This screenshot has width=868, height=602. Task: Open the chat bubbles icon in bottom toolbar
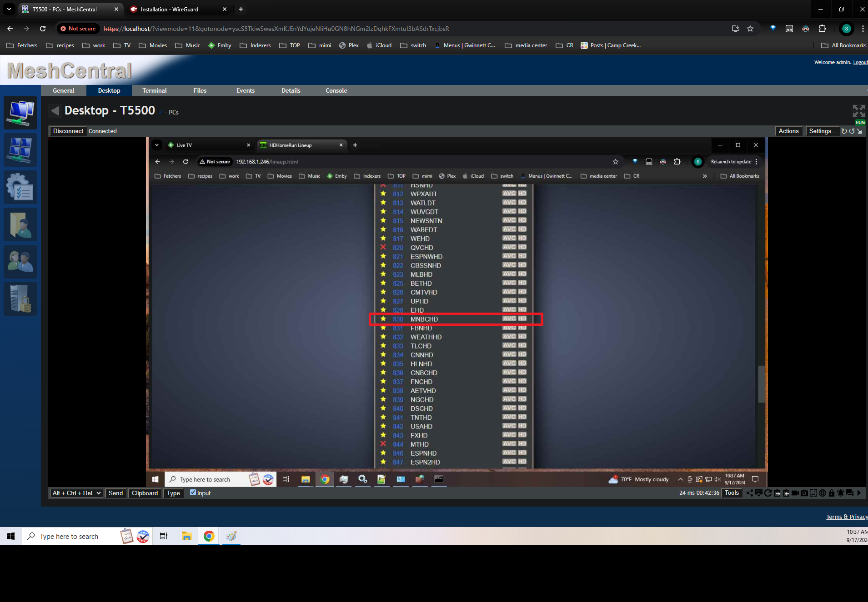pyautogui.click(x=849, y=493)
